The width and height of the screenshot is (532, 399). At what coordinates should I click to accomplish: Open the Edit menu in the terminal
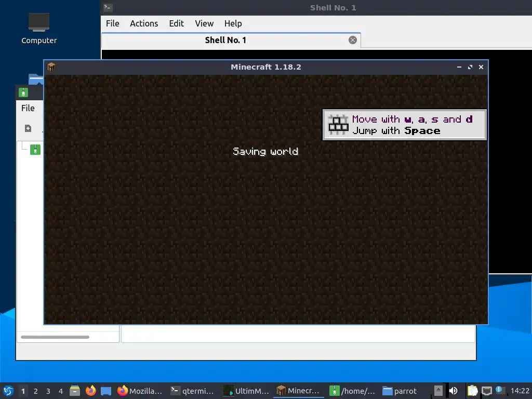(176, 23)
